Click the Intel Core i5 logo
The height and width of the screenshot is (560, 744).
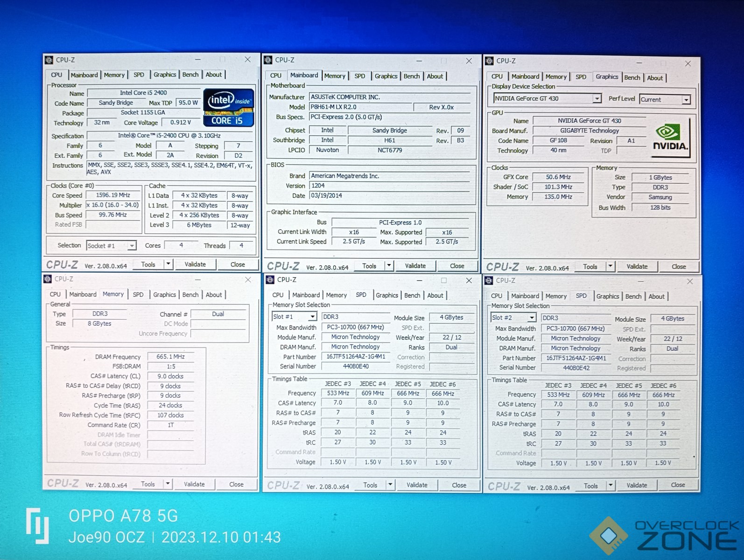pyautogui.click(x=229, y=108)
